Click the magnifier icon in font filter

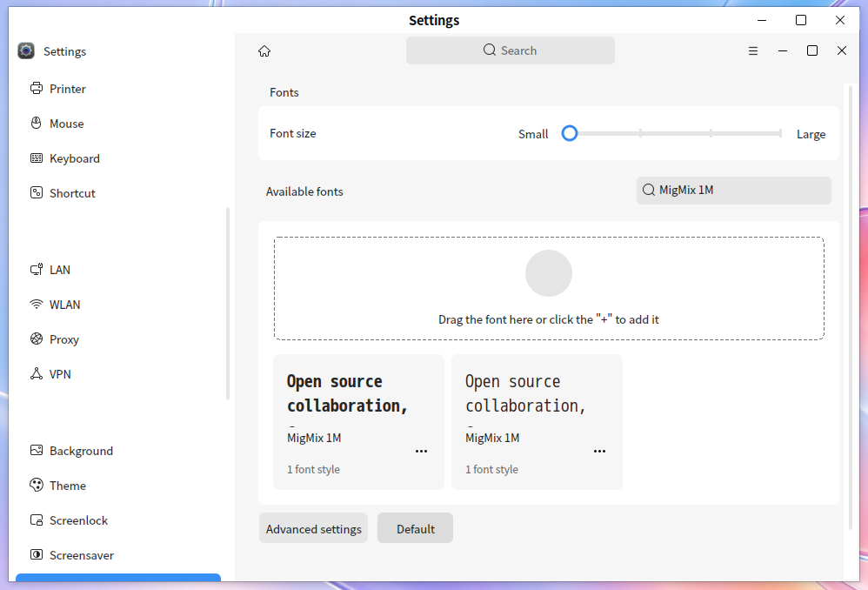(x=649, y=190)
